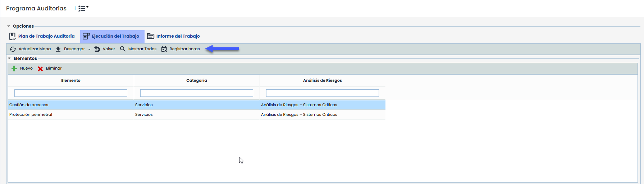Collapse the Opciones section

(x=9, y=26)
